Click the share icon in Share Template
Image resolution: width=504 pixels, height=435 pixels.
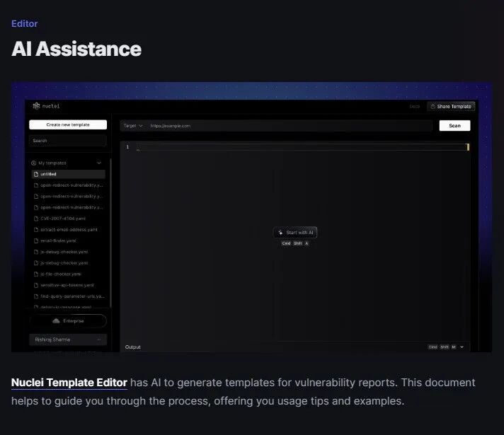click(x=433, y=106)
